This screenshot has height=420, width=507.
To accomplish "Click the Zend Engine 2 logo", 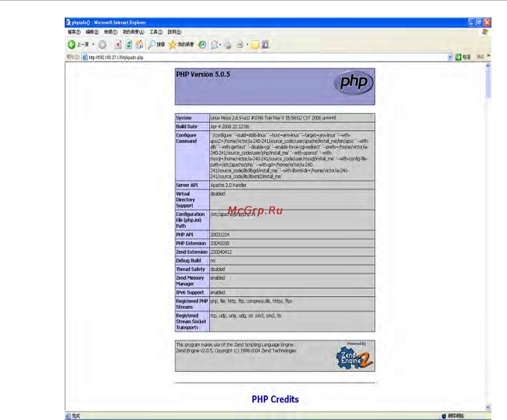I will click(x=355, y=358).
